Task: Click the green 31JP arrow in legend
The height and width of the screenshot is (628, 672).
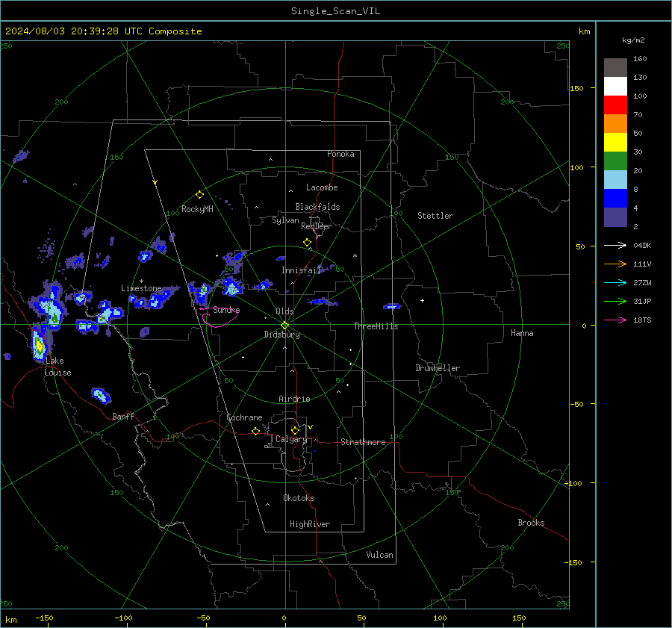Action: click(615, 302)
